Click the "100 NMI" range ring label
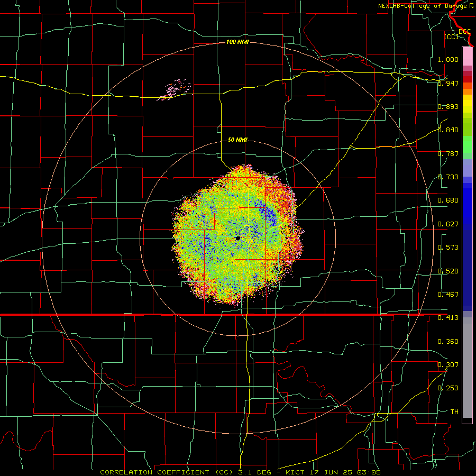Screen dimensions: 476x476 pos(237,42)
